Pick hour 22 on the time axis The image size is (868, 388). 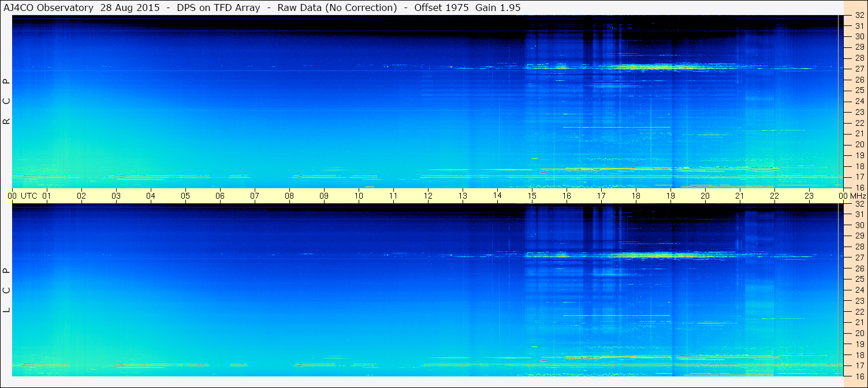[774, 196]
